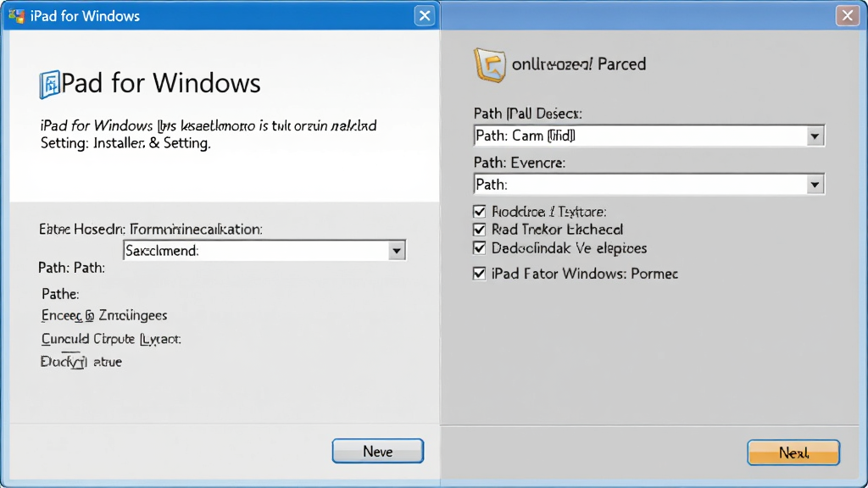
Task: Open the 'Path: Cam' dropdown arrow
Action: tap(815, 136)
